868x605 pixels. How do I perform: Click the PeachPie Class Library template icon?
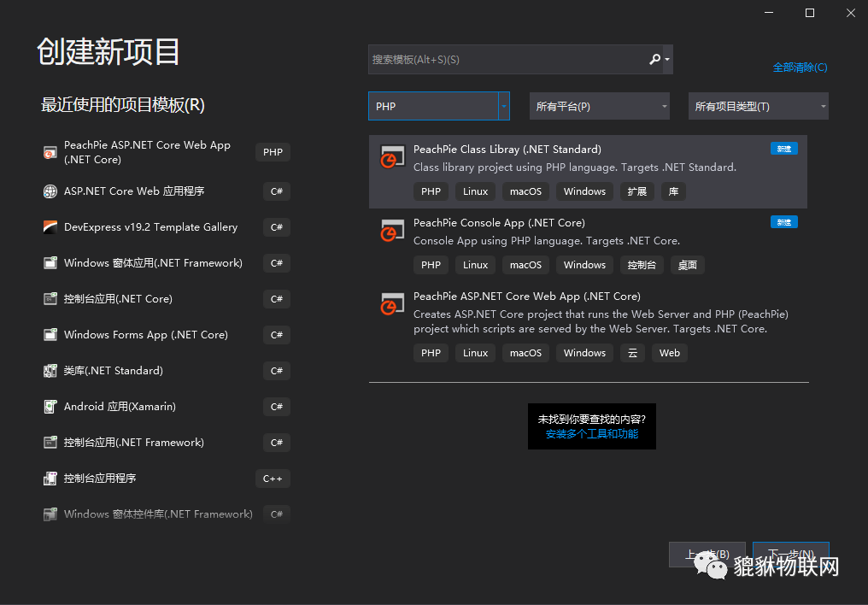point(392,156)
